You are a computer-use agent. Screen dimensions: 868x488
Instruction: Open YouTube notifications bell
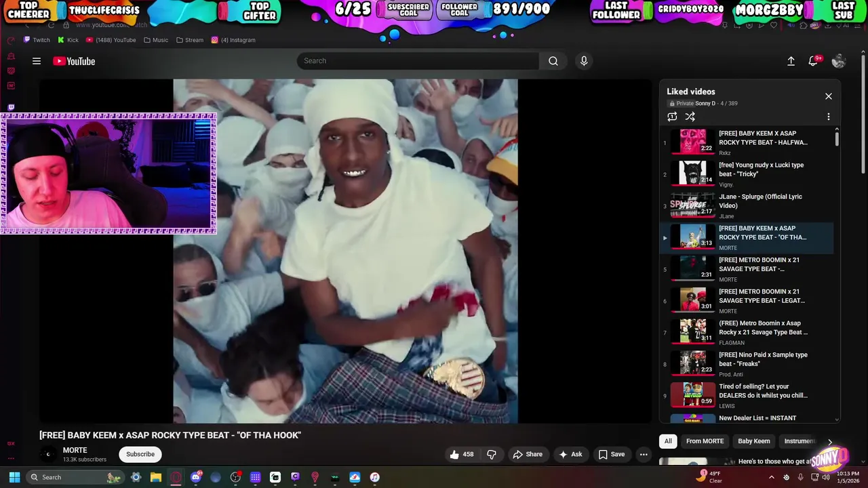pyautogui.click(x=813, y=61)
